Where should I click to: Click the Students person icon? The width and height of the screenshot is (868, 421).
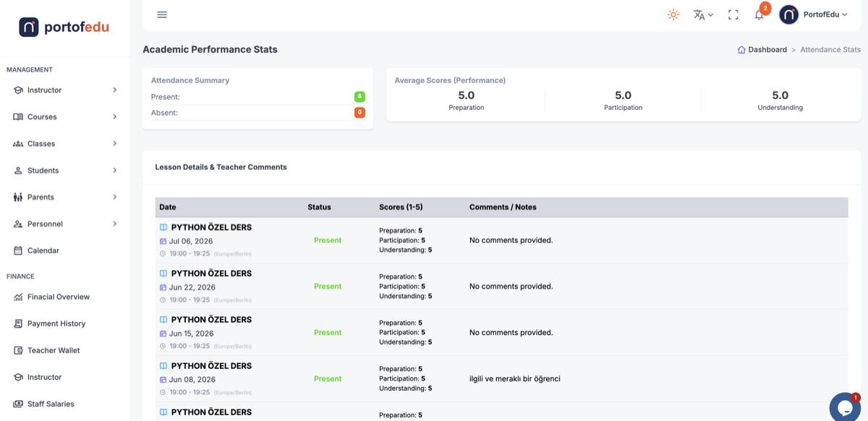point(18,171)
